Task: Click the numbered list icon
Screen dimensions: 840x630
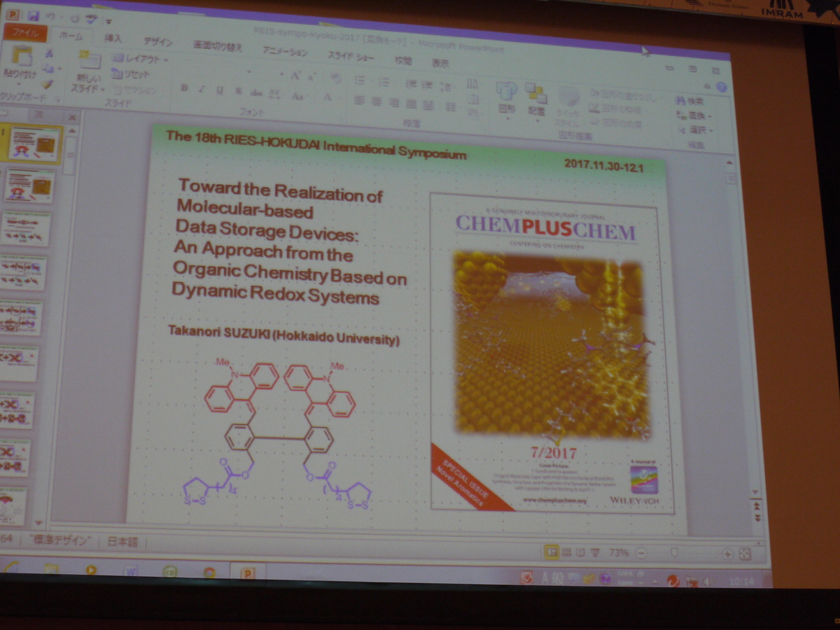Action: [x=384, y=82]
